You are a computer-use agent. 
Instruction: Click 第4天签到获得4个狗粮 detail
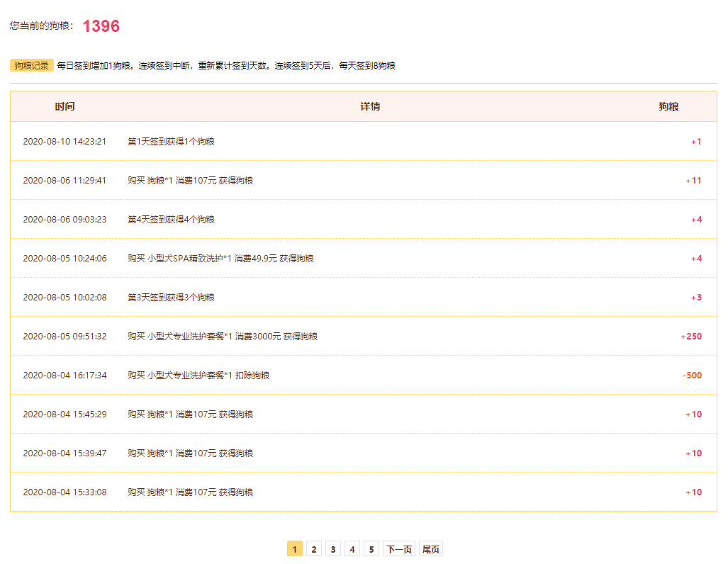tap(171, 219)
